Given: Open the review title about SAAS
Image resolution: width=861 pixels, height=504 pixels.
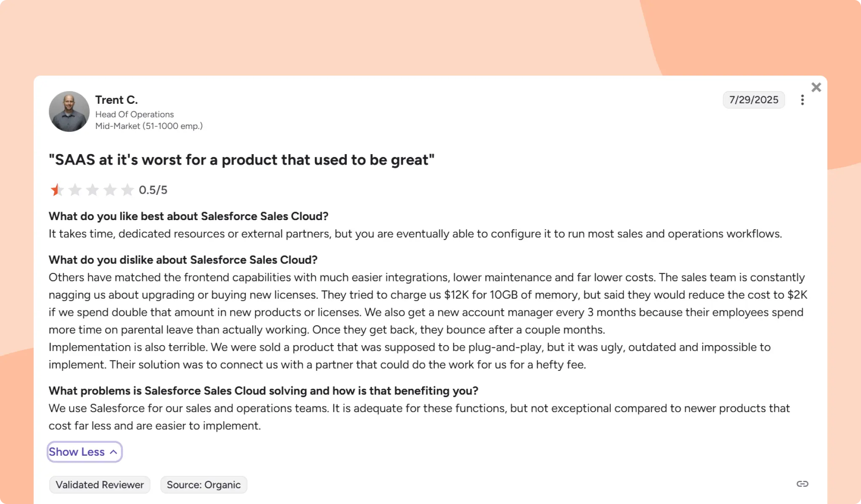Looking at the screenshot, I should (241, 160).
